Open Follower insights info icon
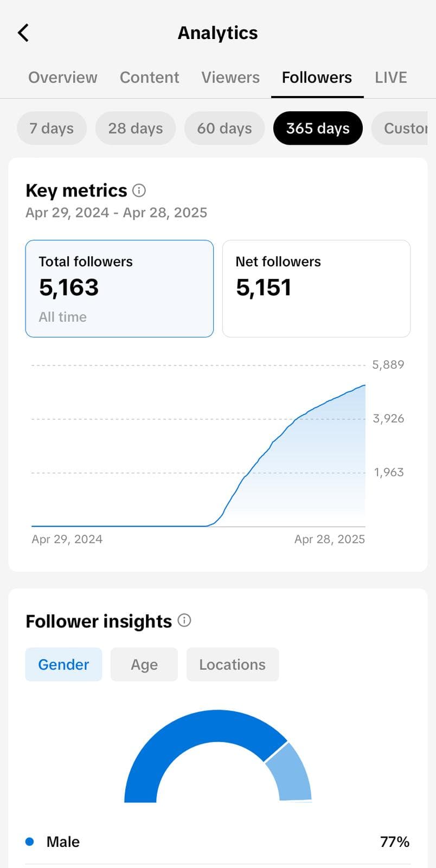This screenshot has width=436, height=868. pos(184,621)
